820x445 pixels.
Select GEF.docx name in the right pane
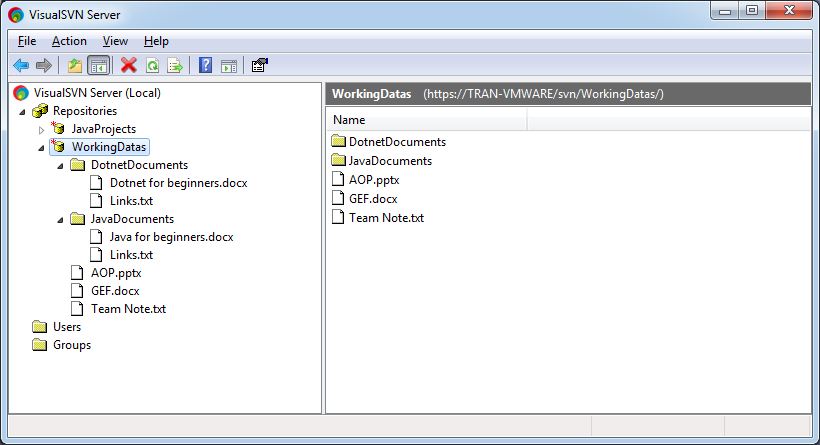pyautogui.click(x=373, y=199)
